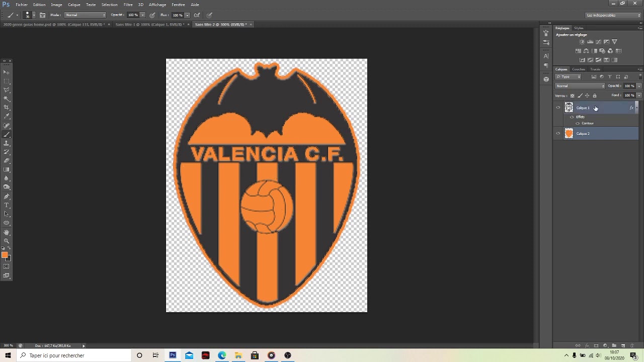Hide the Calque 2 layer

pos(558,133)
